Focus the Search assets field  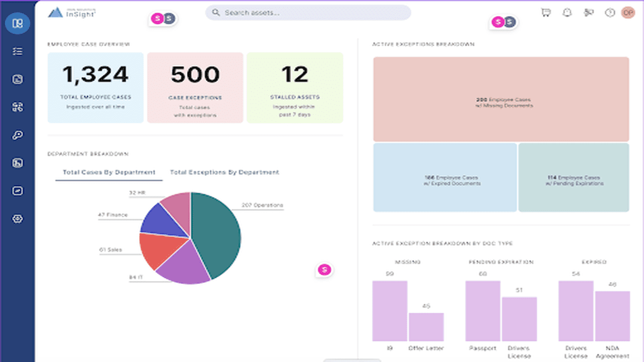pos(308,13)
